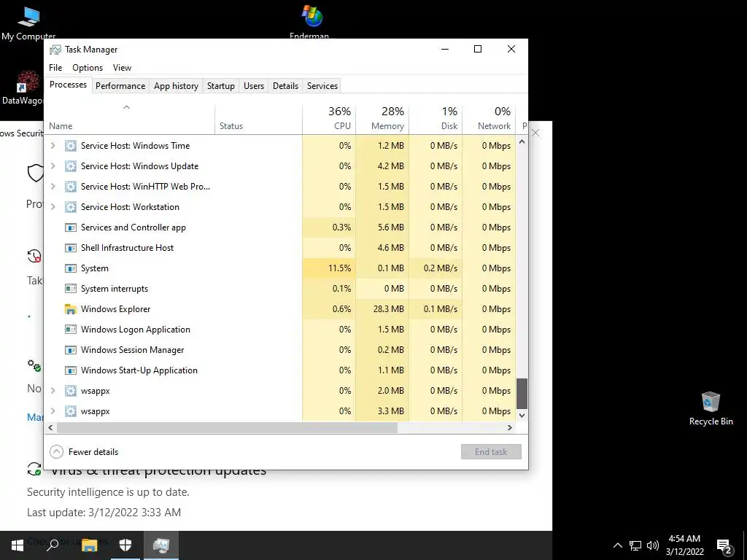Screen dimensions: 747x560
Task: Click the vertical scrollbar thumb
Action: 522,393
